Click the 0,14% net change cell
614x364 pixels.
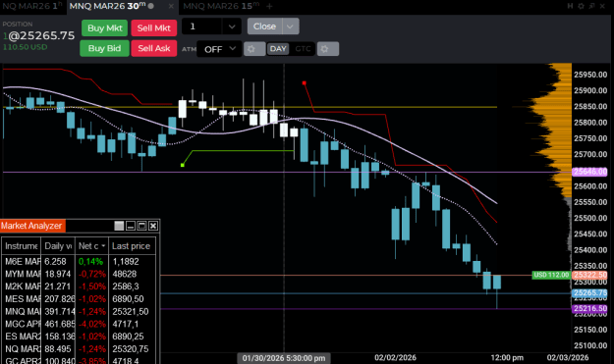click(91, 261)
